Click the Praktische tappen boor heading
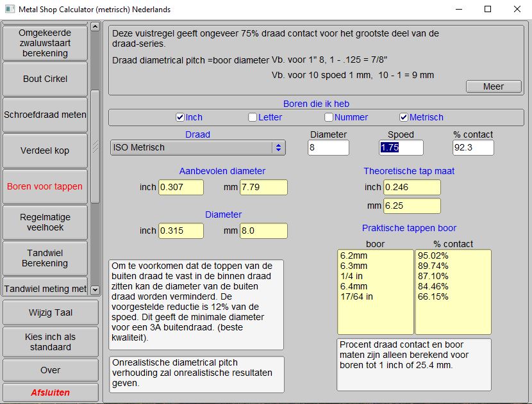Viewport: 532px width, 404px height. [x=409, y=228]
